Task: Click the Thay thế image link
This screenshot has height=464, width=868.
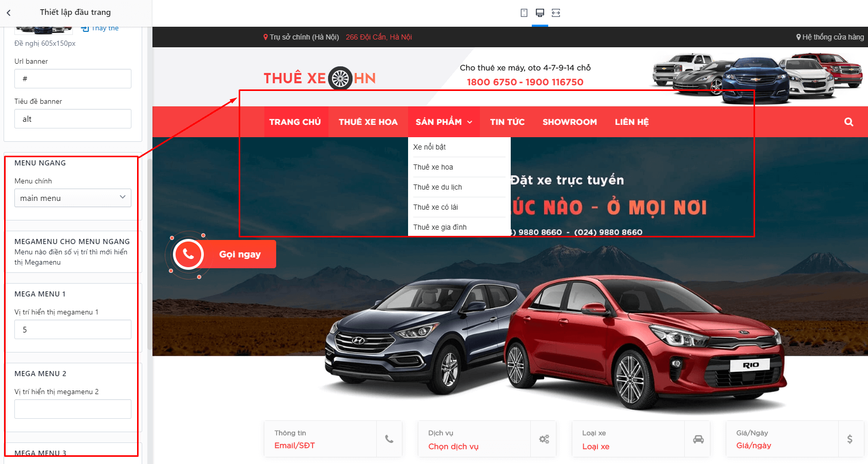Action: click(x=100, y=29)
